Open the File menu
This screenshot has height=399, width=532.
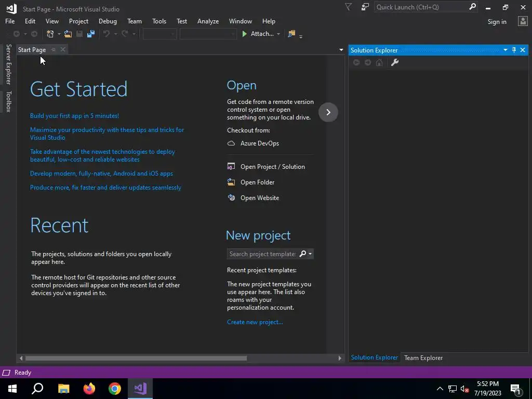tap(10, 21)
